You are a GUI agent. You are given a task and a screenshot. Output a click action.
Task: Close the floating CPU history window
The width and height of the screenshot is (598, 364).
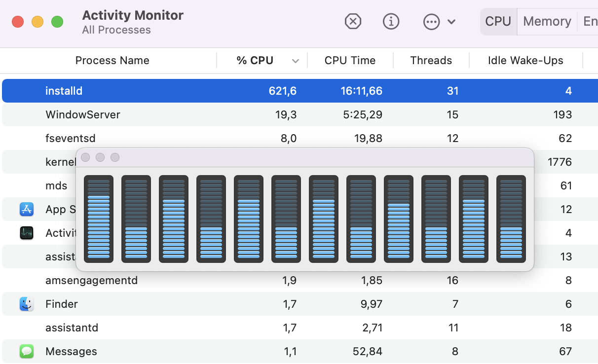pos(85,157)
